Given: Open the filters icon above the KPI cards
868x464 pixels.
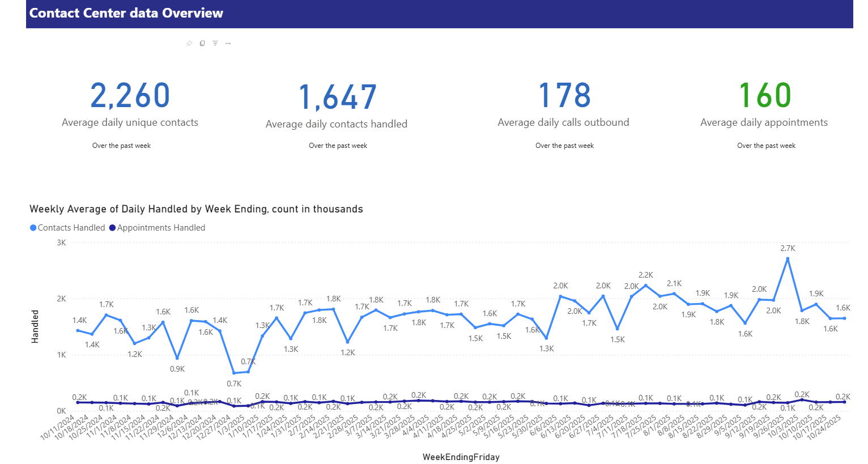Looking at the screenshot, I should click(215, 43).
